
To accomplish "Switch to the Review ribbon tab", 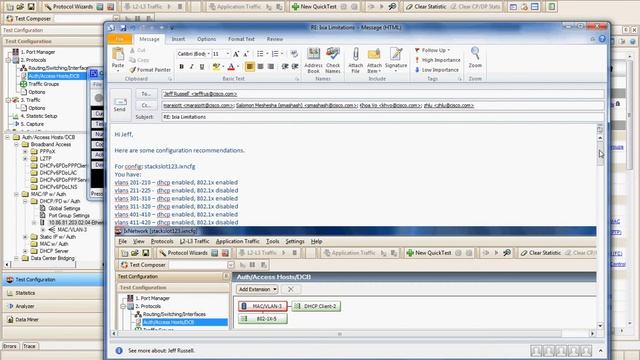I will (275, 39).
